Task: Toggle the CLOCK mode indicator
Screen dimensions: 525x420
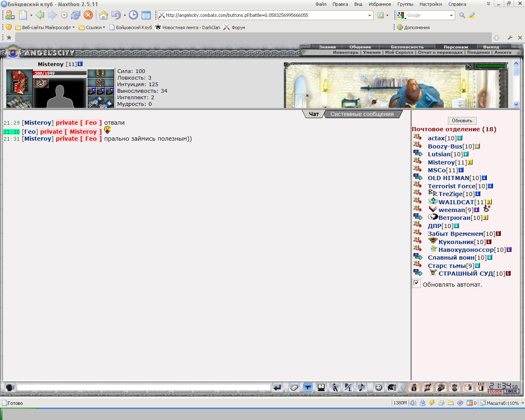Action: pos(495,391)
